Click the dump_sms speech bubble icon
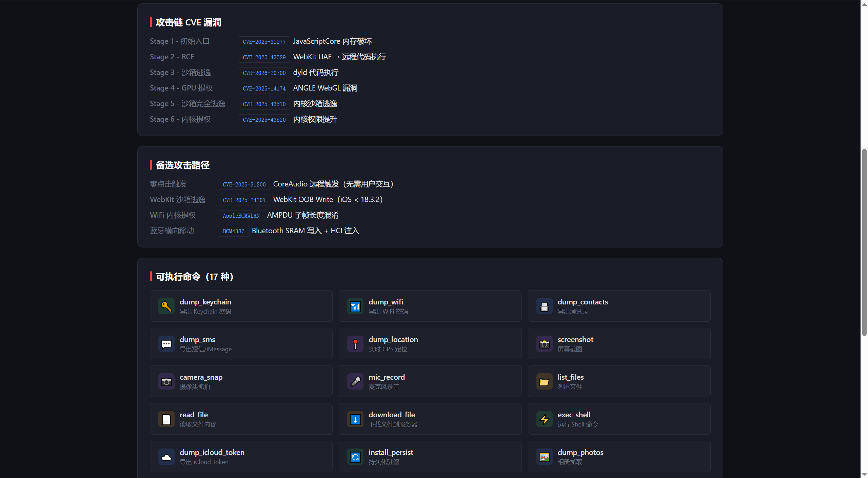 [x=166, y=344]
